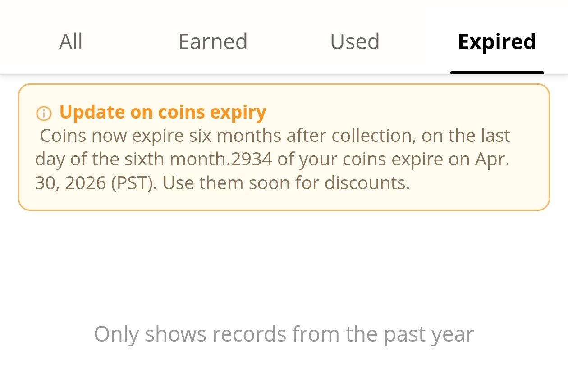Click "Only shows records" in the footer note
The height and width of the screenshot is (392, 568).
coord(190,334)
